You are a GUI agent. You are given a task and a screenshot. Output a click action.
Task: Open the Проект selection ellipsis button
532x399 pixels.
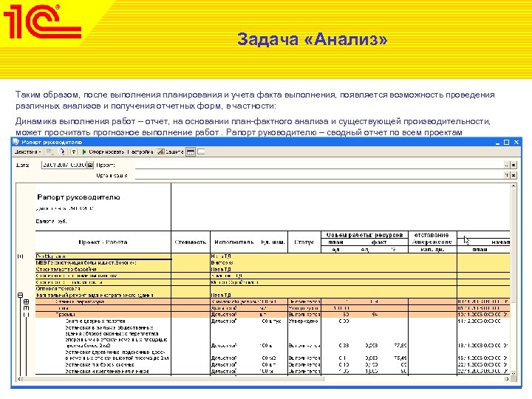507,166
